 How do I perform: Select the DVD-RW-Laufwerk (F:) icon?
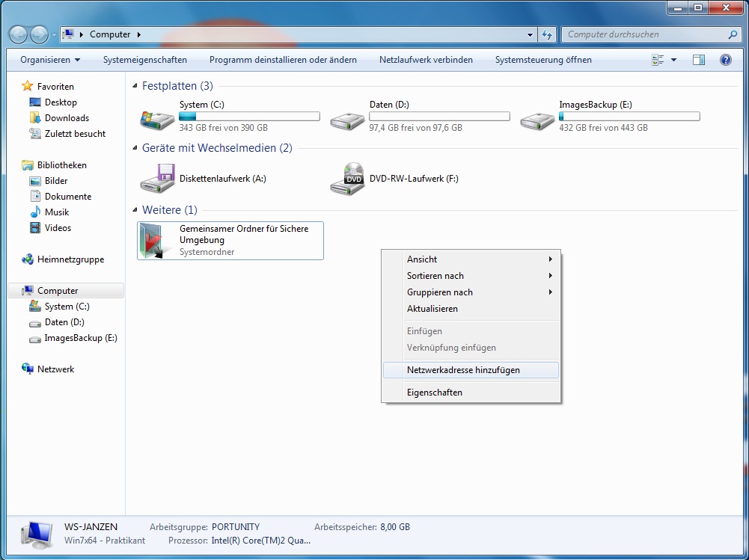347,179
